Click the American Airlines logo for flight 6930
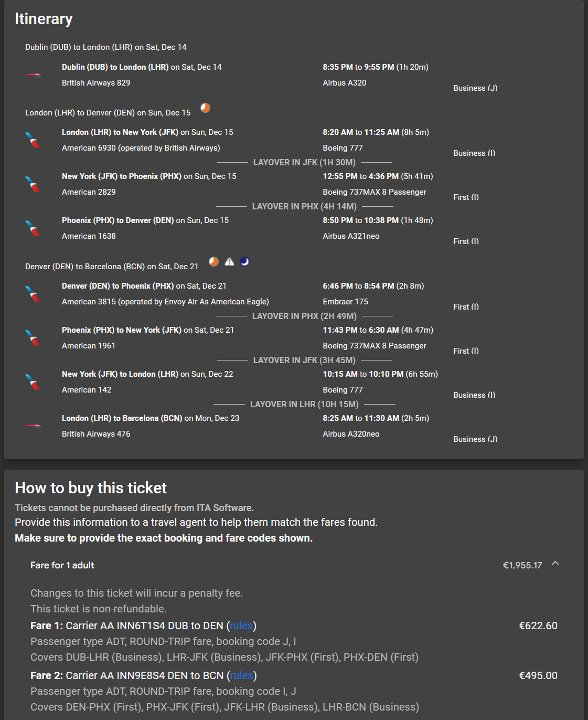 (x=33, y=140)
